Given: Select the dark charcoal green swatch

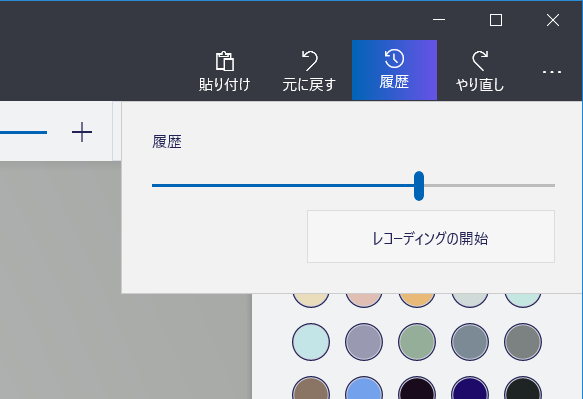Looking at the screenshot, I should [x=523, y=388].
